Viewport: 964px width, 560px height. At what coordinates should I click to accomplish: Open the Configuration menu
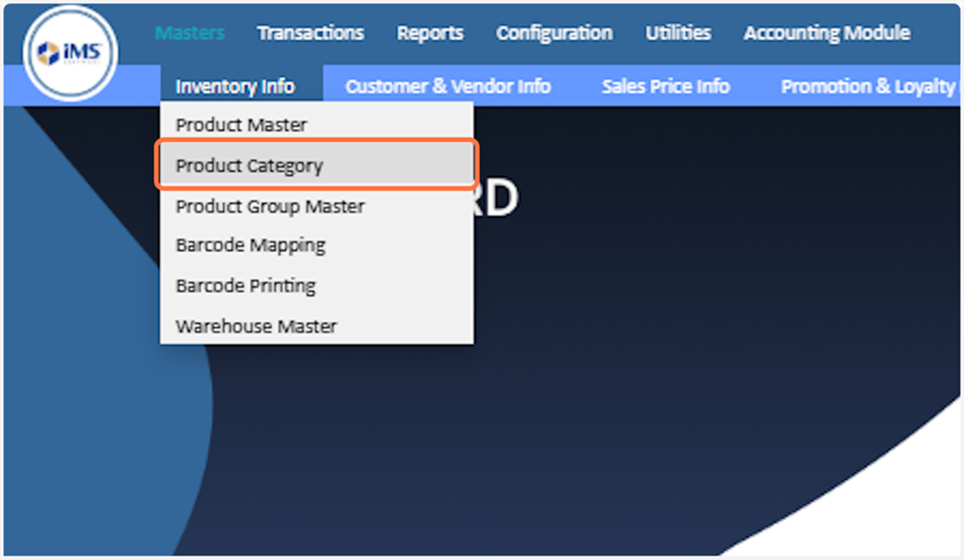(554, 33)
